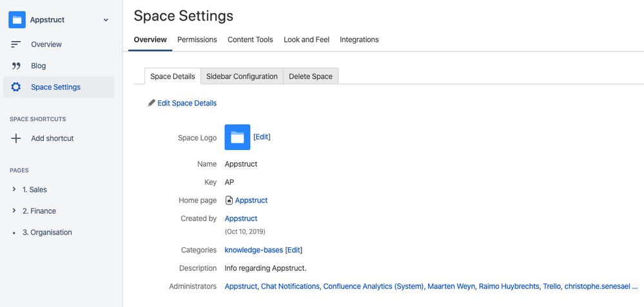Click the pencil icon beside Edit Space Details
The width and height of the screenshot is (644, 307).
coord(151,103)
